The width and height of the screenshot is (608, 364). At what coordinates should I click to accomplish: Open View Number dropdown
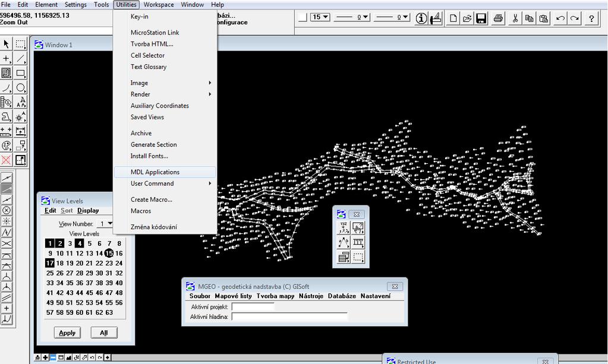coord(105,224)
